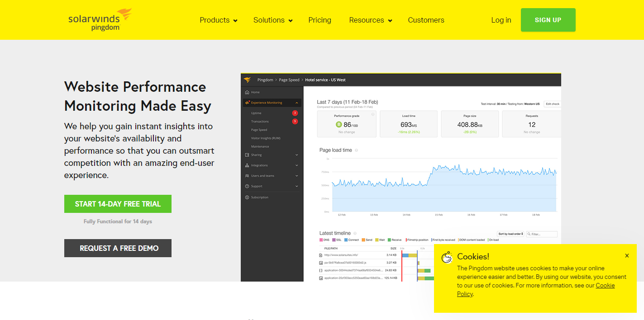Collapse the Experience Monitoring section
Image resolution: width=644 pixels, height=320 pixels.
(x=297, y=103)
